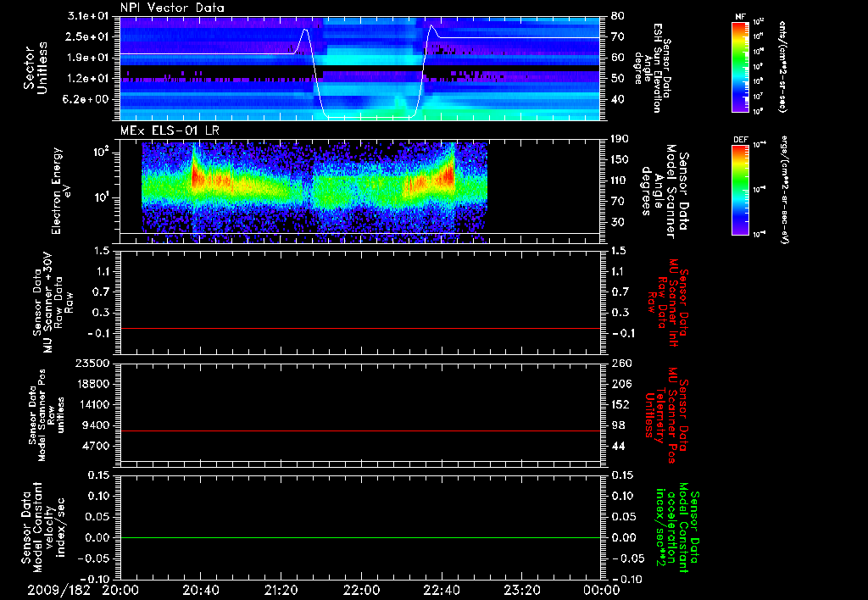868x600 pixels.
Task: Select the "Model Scanner Angle degrees" label
Action: [x=665, y=192]
